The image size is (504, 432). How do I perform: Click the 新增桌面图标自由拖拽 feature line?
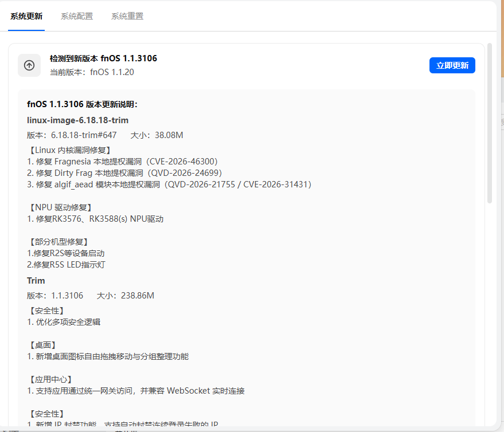(x=108, y=356)
